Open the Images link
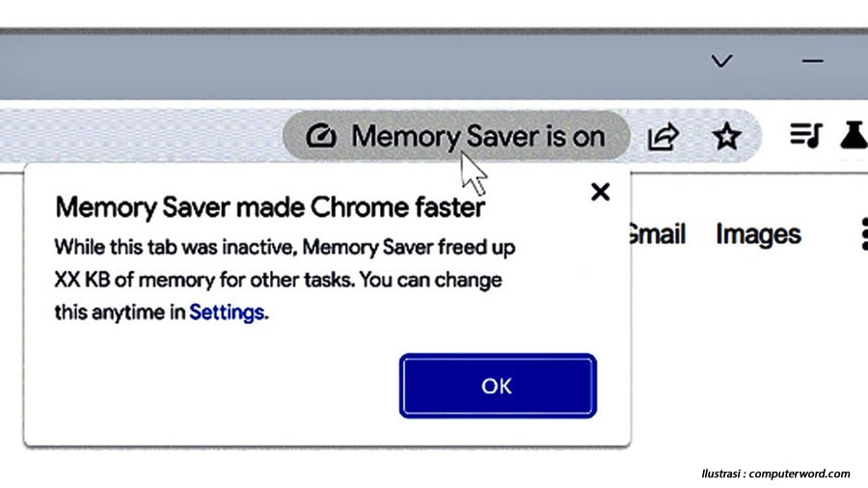The width and height of the screenshot is (868, 488). pos(758,234)
